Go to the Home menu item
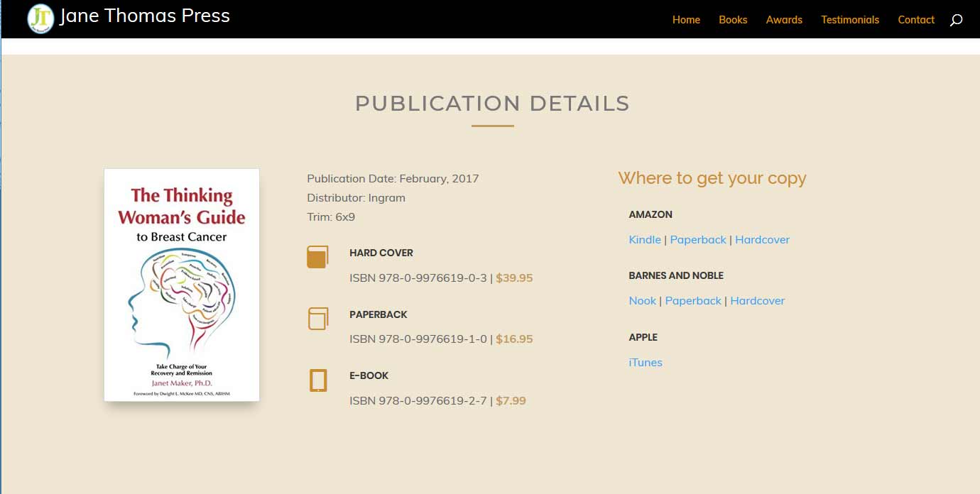The height and width of the screenshot is (494, 980). point(686,20)
